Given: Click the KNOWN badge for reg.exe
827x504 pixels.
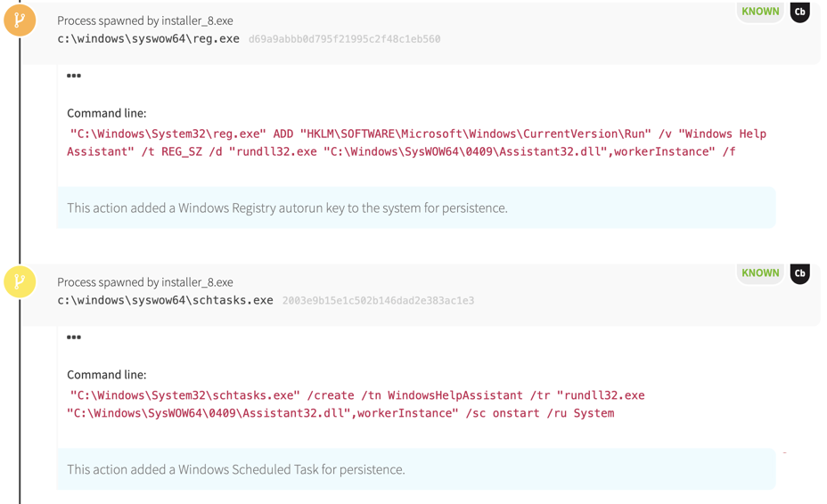Looking at the screenshot, I should 760,12.
